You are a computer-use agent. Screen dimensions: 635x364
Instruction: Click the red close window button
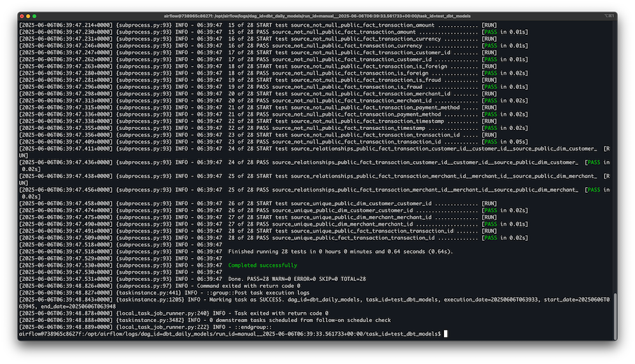pyautogui.click(x=23, y=15)
